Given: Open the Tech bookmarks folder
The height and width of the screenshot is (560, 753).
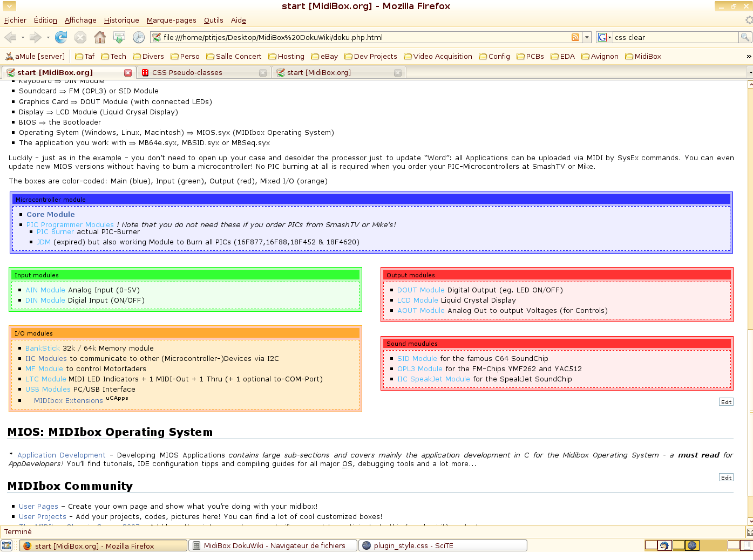Looking at the screenshot, I should (x=113, y=56).
